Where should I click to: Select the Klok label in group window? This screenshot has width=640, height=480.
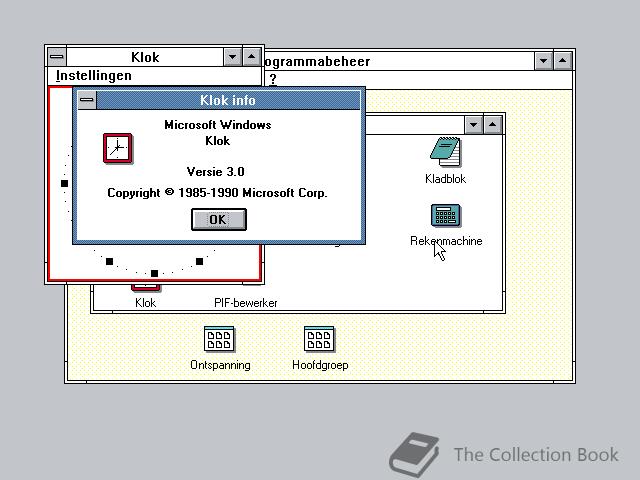145,303
